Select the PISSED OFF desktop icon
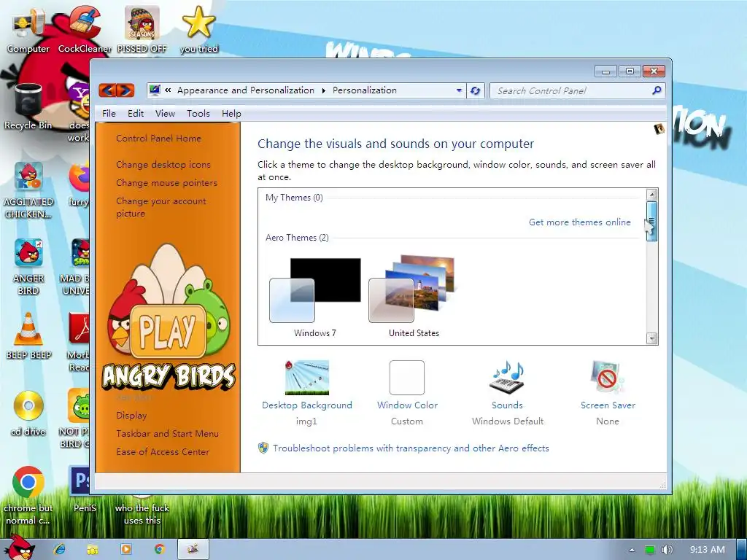 pos(142,29)
